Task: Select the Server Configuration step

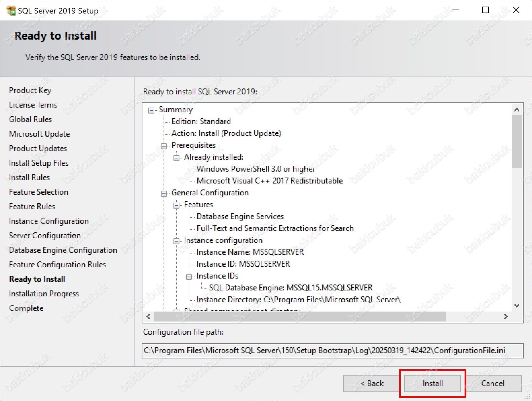Action: [45, 236]
